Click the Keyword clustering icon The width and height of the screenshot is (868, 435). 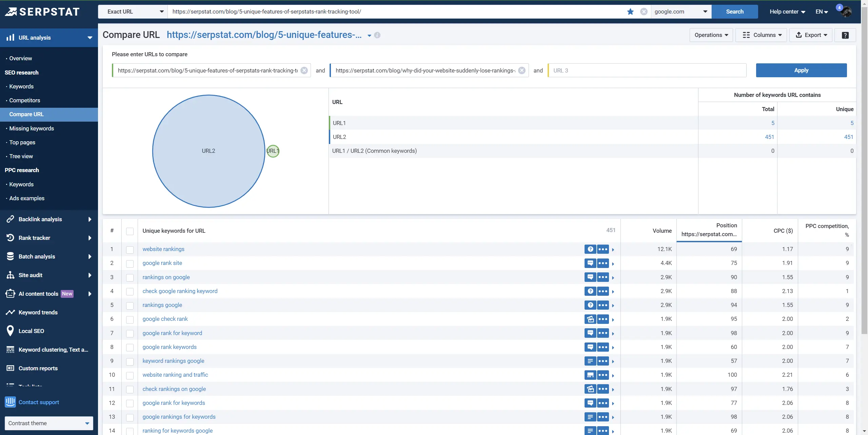tap(9, 350)
